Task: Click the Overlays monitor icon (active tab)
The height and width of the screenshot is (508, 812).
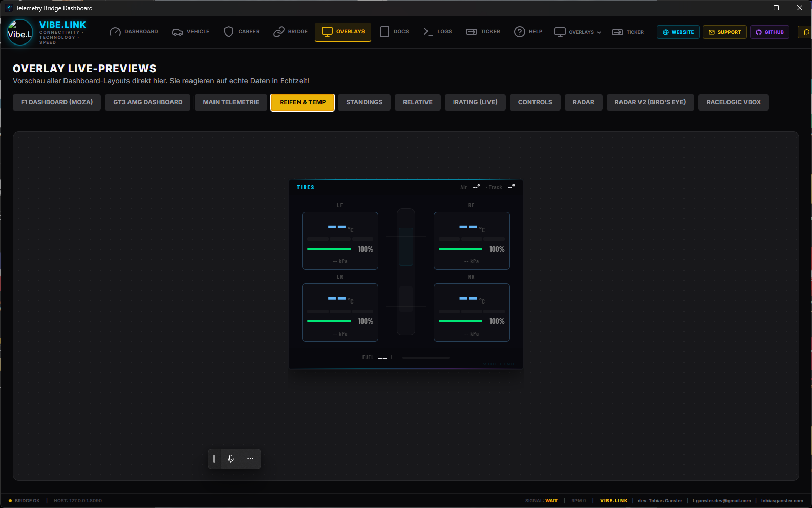Action: tap(327, 32)
